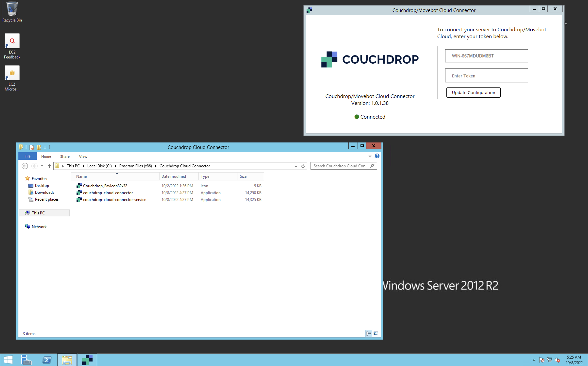Image resolution: width=588 pixels, height=366 pixels.
Task: Open the recent locations dropdown in Explorer
Action: pyautogui.click(x=42, y=166)
